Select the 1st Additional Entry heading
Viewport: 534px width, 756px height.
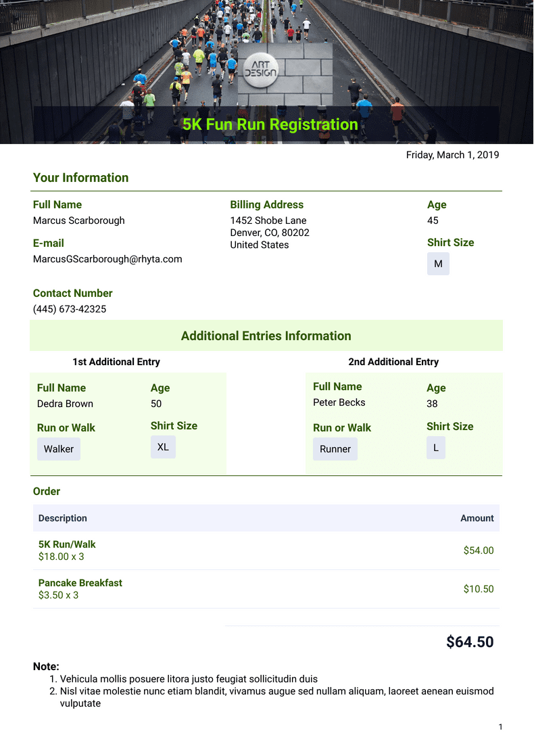click(116, 362)
